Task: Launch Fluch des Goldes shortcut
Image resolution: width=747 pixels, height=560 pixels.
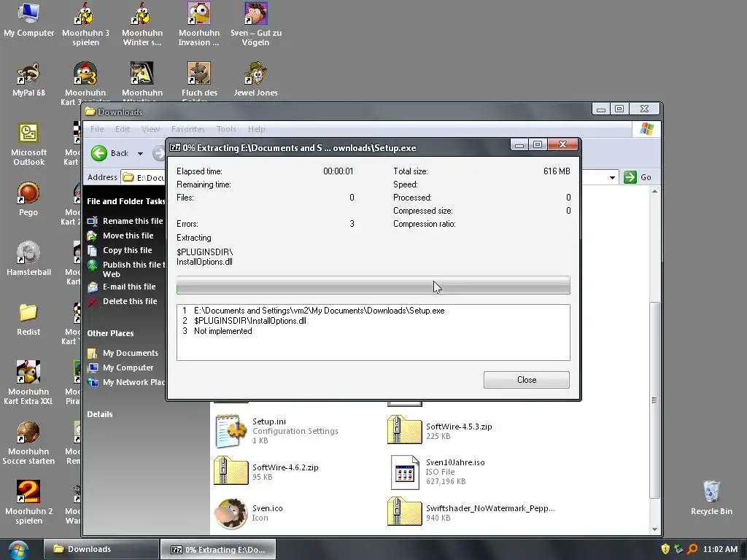Action: click(199, 80)
